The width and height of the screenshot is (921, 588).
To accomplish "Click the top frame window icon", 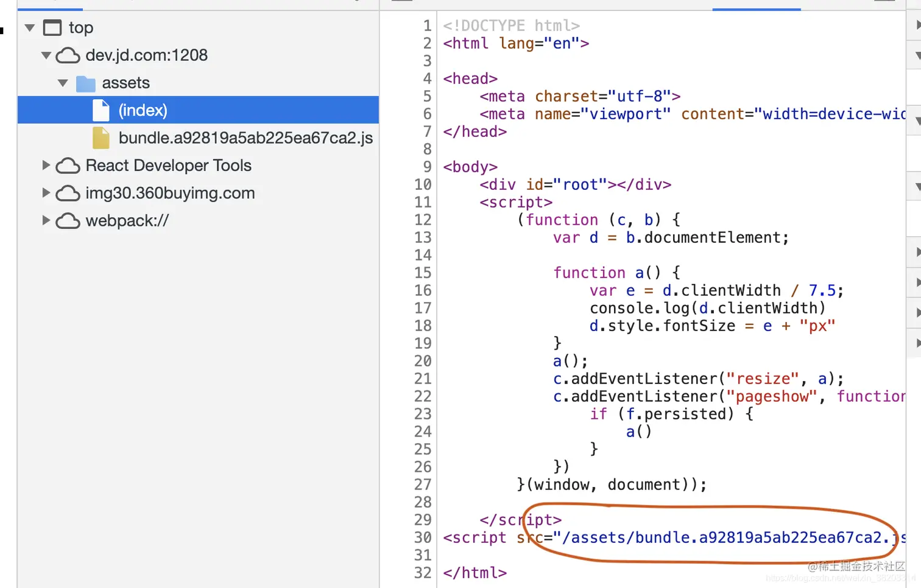I will [x=52, y=27].
